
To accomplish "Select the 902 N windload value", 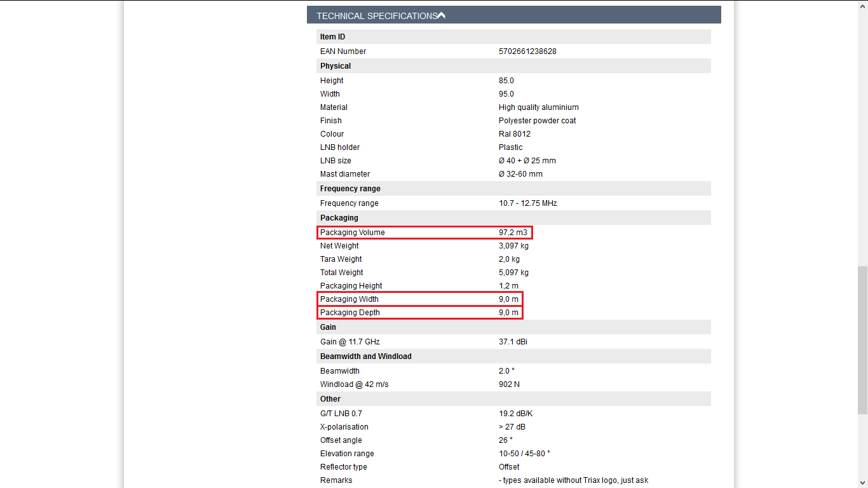I will coord(509,384).
